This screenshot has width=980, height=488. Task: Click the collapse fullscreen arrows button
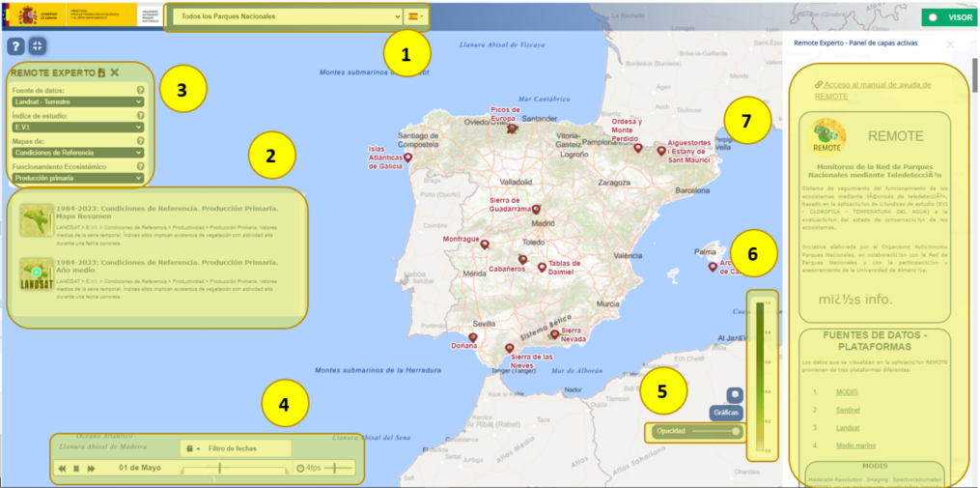click(38, 45)
